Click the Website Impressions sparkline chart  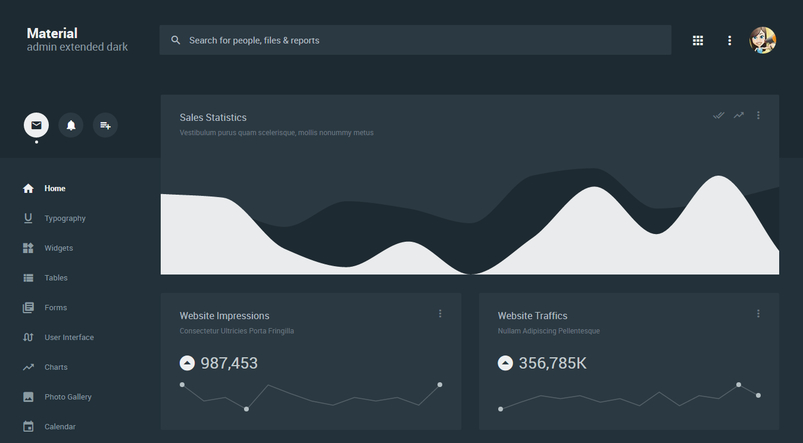pyautogui.click(x=311, y=396)
